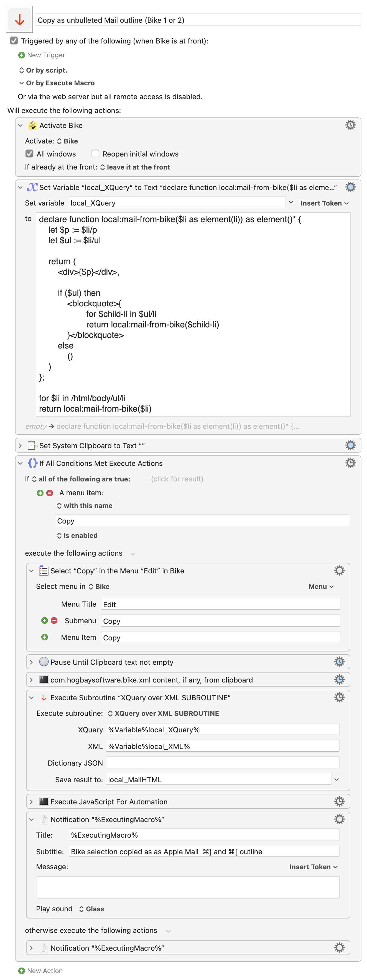Remove the menu item condition (red minus)
The width and height of the screenshot is (367, 980).
click(x=50, y=493)
